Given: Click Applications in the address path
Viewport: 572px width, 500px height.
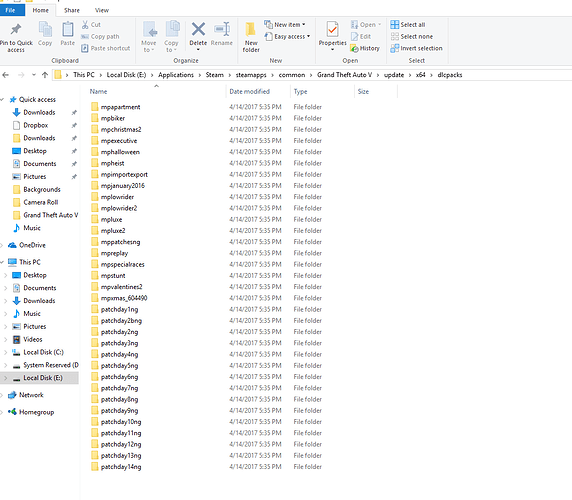Looking at the screenshot, I should 176,75.
